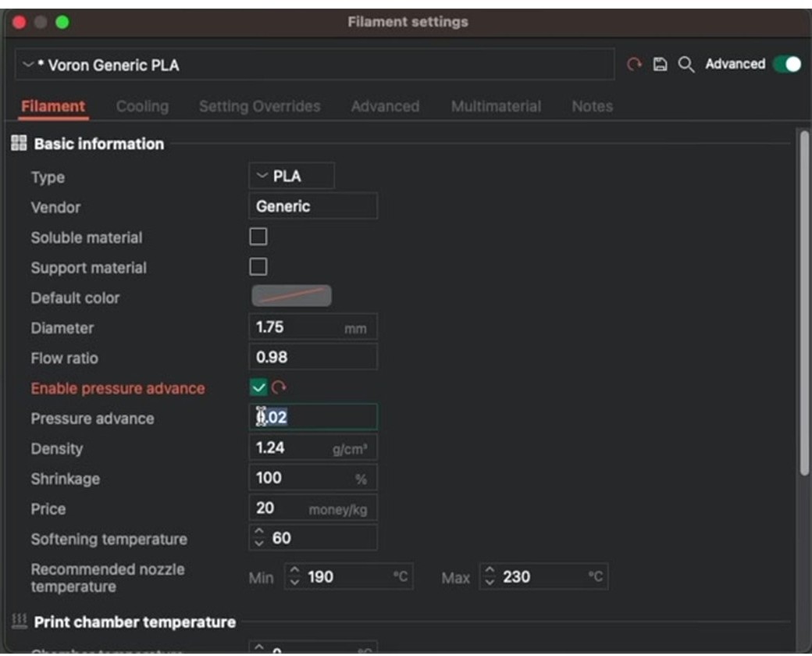This screenshot has width=812, height=656.
Task: Reset Enable pressure advance with the revert arrow
Action: (x=279, y=387)
